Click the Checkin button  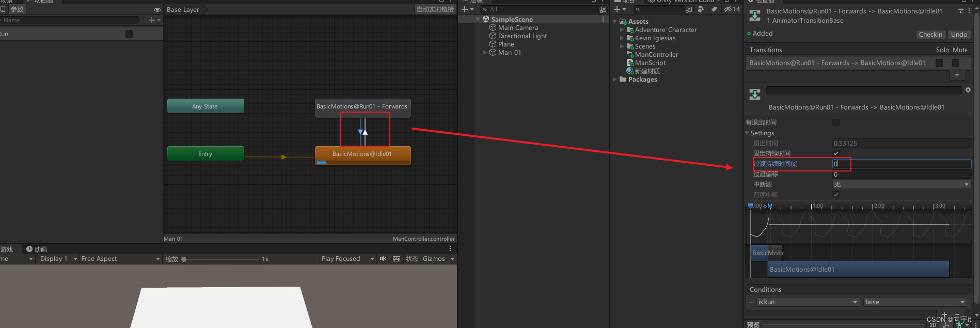click(x=930, y=35)
